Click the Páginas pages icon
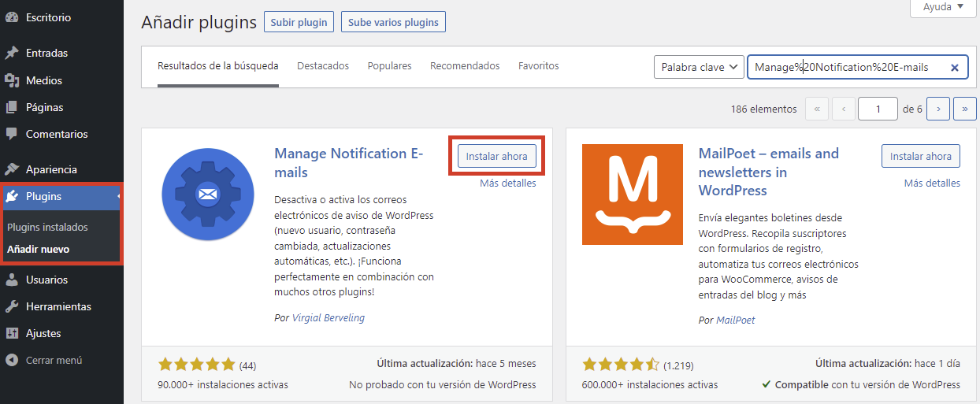 click(x=12, y=107)
